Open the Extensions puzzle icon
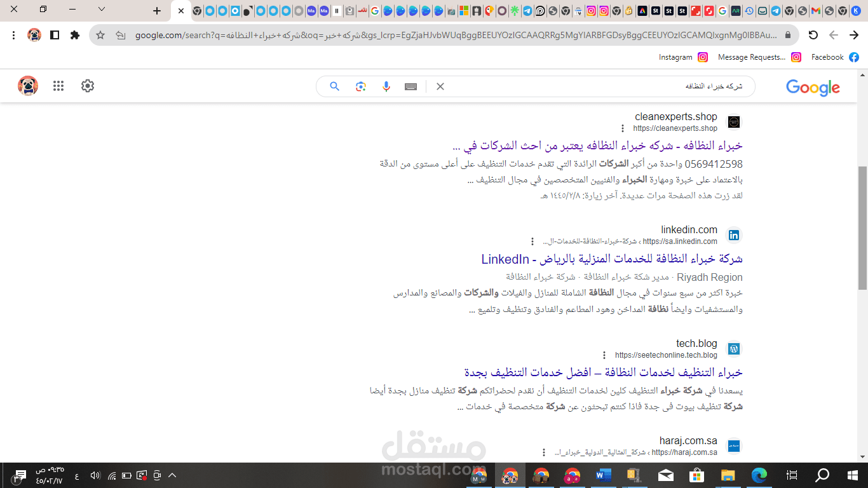This screenshot has height=488, width=868. [x=75, y=35]
